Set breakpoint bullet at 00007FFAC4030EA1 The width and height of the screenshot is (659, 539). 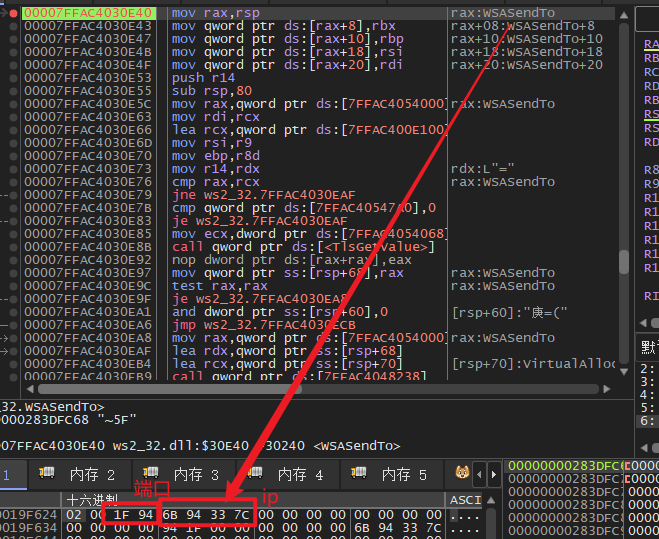pos(13,312)
